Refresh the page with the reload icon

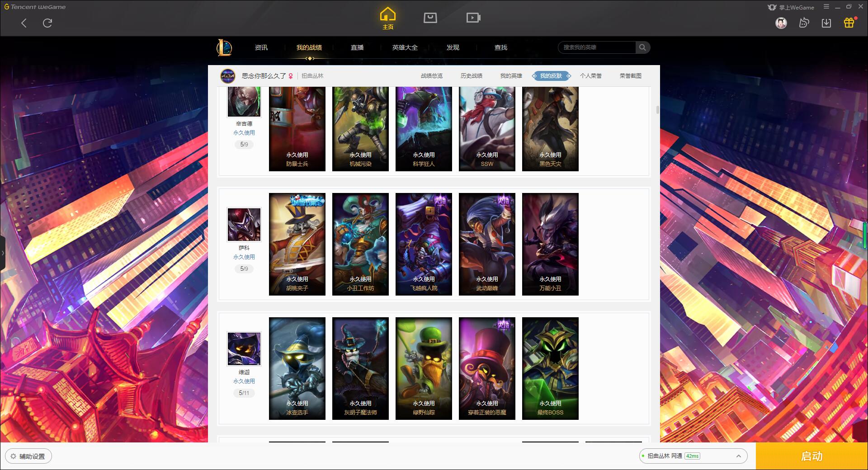coord(47,23)
